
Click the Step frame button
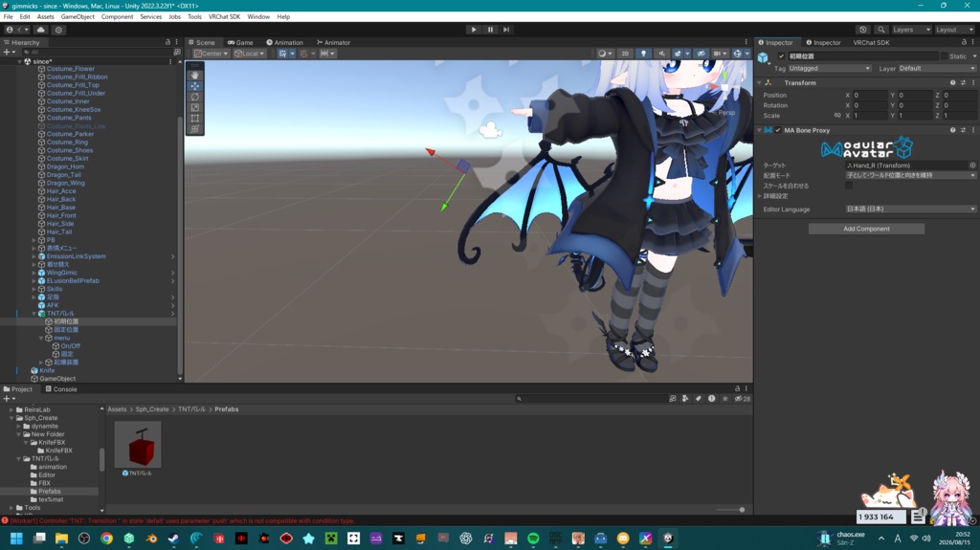click(506, 30)
